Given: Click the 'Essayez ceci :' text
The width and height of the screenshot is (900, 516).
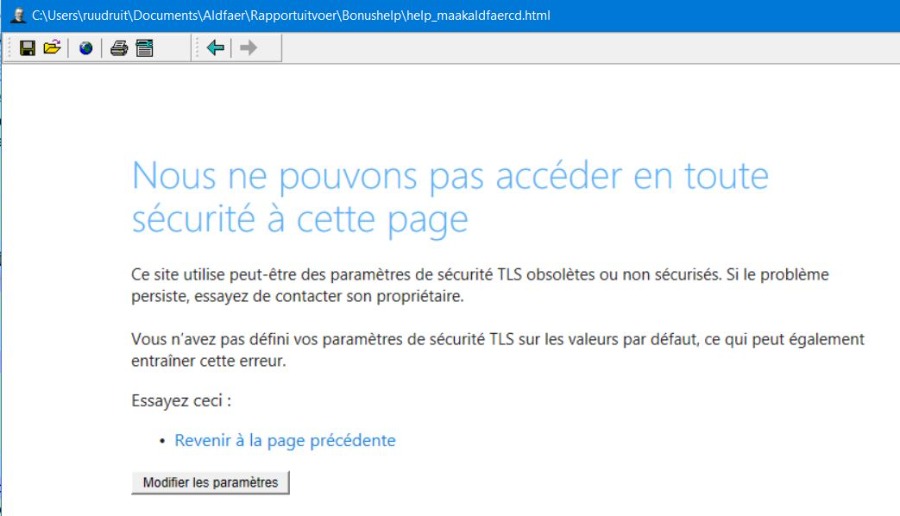Looking at the screenshot, I should click(x=181, y=401).
